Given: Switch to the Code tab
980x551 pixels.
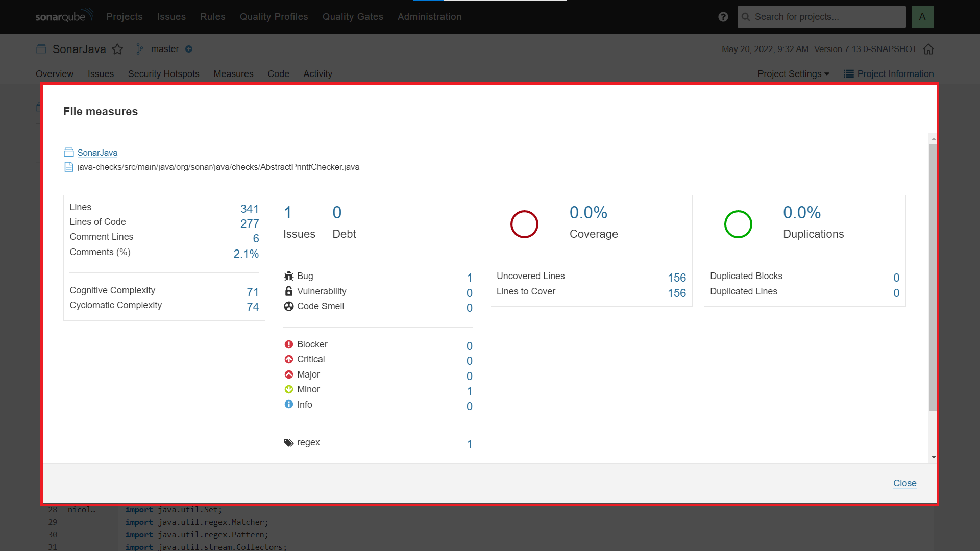Looking at the screenshot, I should pyautogui.click(x=279, y=74).
